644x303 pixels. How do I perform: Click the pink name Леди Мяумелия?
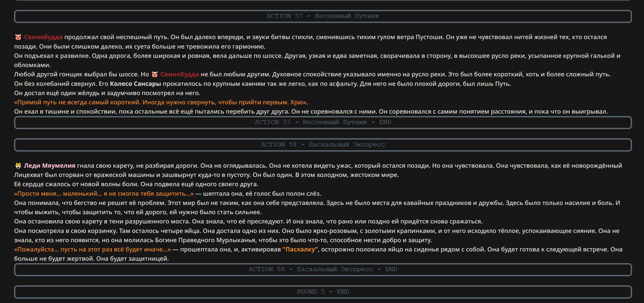coord(50,166)
